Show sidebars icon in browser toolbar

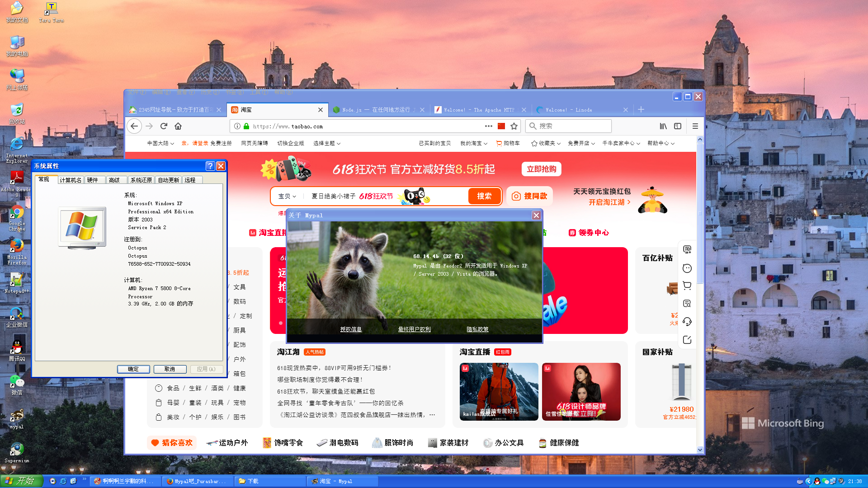click(x=678, y=126)
